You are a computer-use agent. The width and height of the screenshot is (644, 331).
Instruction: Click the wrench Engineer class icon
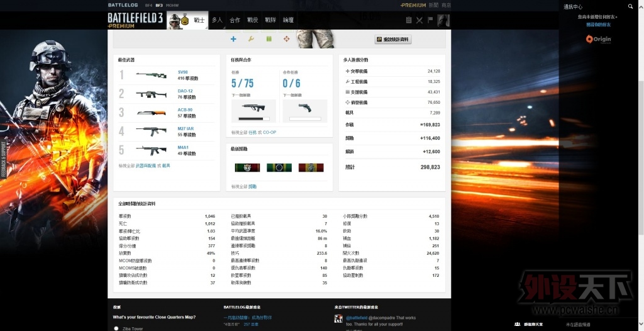click(x=251, y=39)
